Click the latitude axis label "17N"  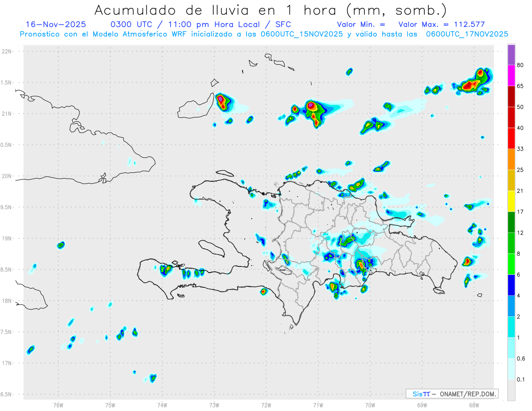(x=7, y=363)
